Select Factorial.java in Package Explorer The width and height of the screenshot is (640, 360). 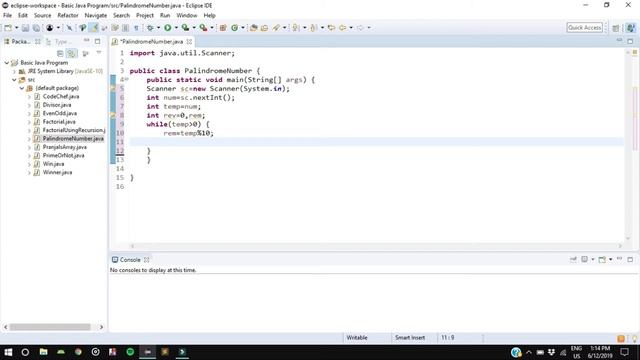tap(59, 122)
